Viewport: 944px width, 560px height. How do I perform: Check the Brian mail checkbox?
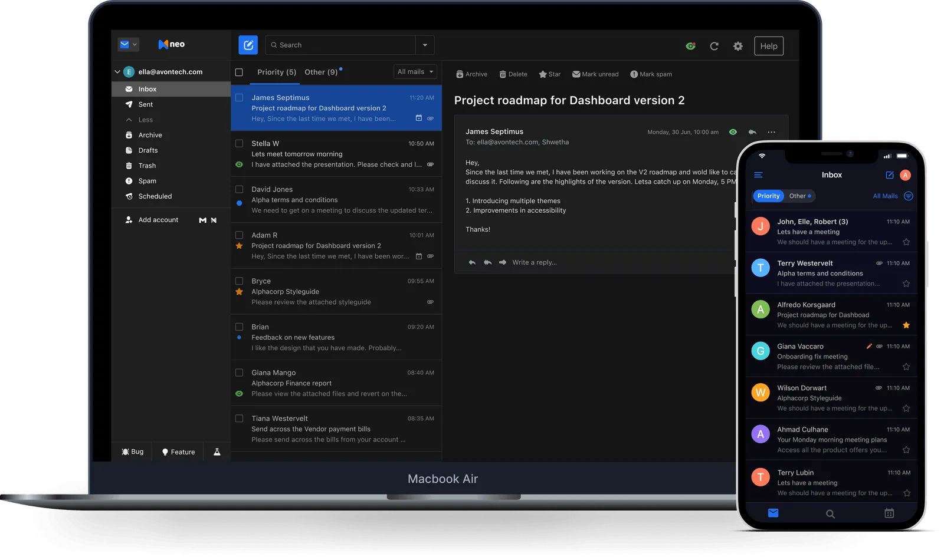tap(239, 327)
